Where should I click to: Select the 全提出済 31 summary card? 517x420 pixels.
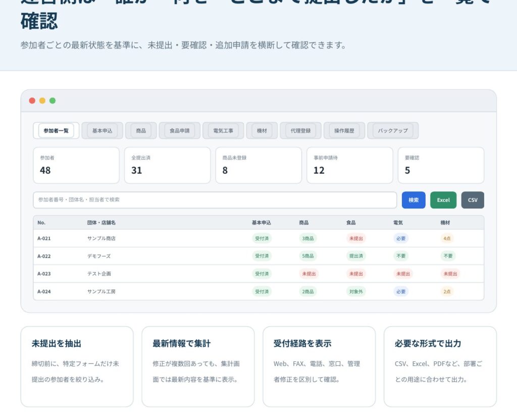click(x=168, y=165)
